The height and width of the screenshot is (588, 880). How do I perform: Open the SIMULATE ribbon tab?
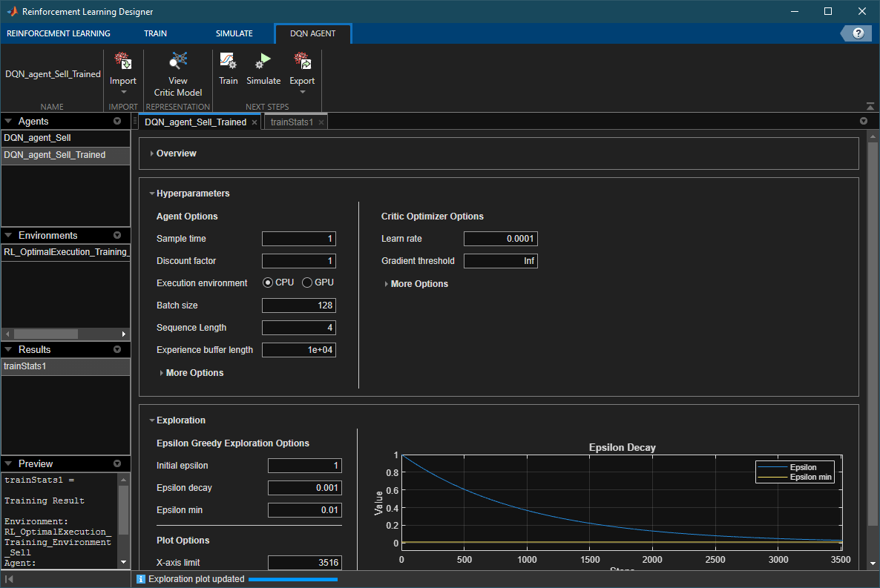click(234, 33)
